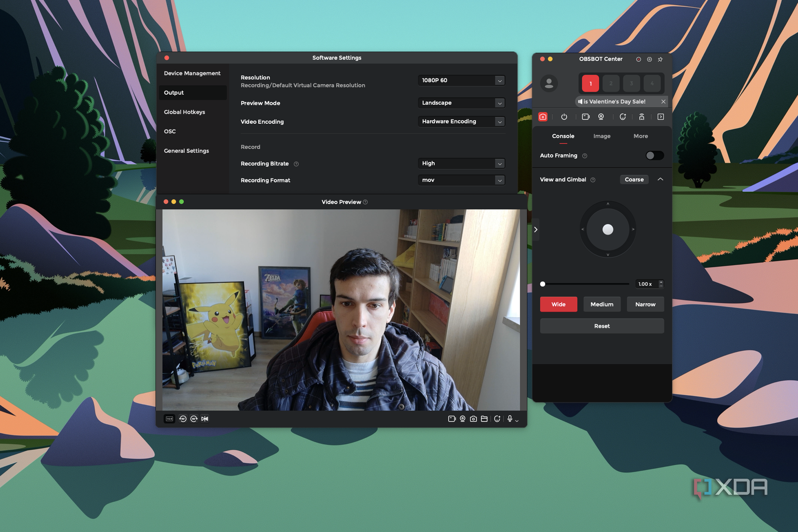The height and width of the screenshot is (532, 798).
Task: Click the gimbal reset icon in OBSBOT toolbar
Action: click(623, 117)
